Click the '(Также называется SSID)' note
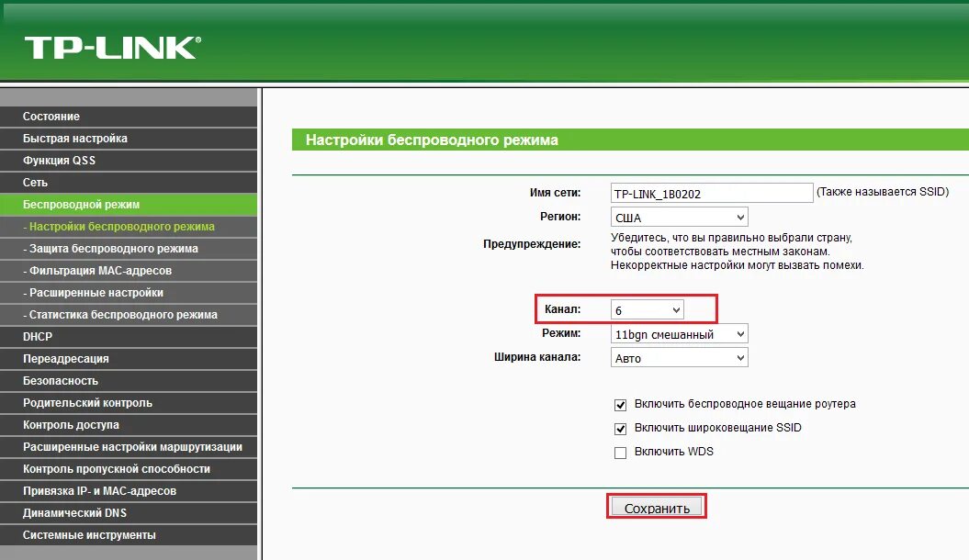 pos(883,192)
